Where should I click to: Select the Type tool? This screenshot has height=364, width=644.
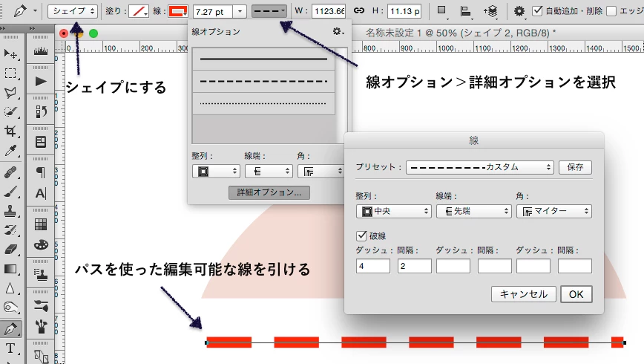click(x=10, y=348)
